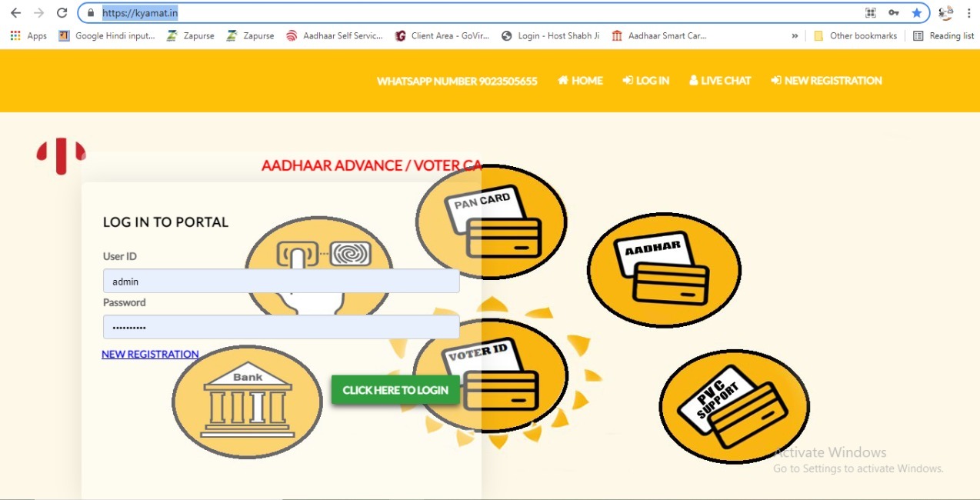Focus the User ID input field
980x500 pixels.
pos(281,281)
